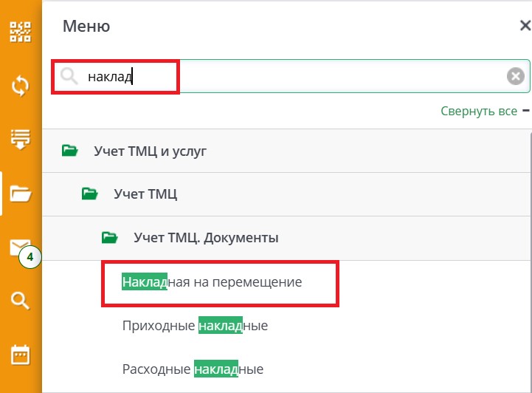The width and height of the screenshot is (532, 393).
Task: Open mail icon with 4 notifications
Action: [20, 248]
